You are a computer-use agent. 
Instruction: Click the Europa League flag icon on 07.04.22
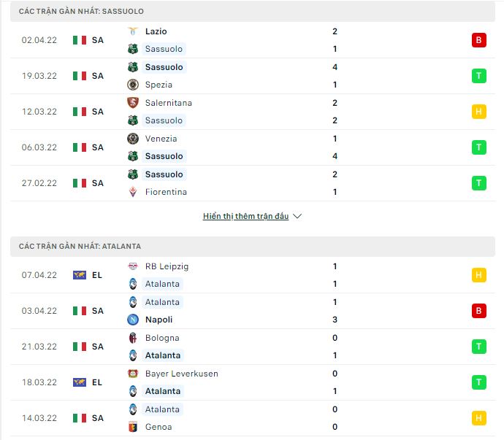coord(80,275)
